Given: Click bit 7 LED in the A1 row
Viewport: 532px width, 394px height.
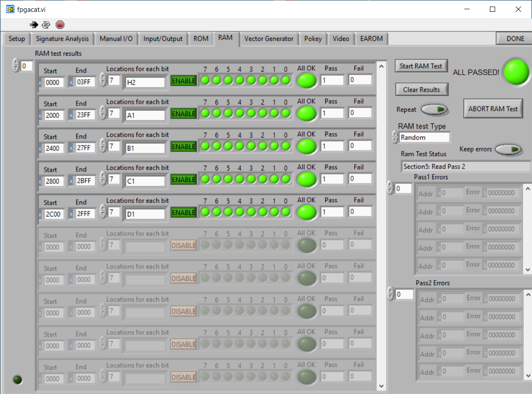Looking at the screenshot, I should click(205, 113).
